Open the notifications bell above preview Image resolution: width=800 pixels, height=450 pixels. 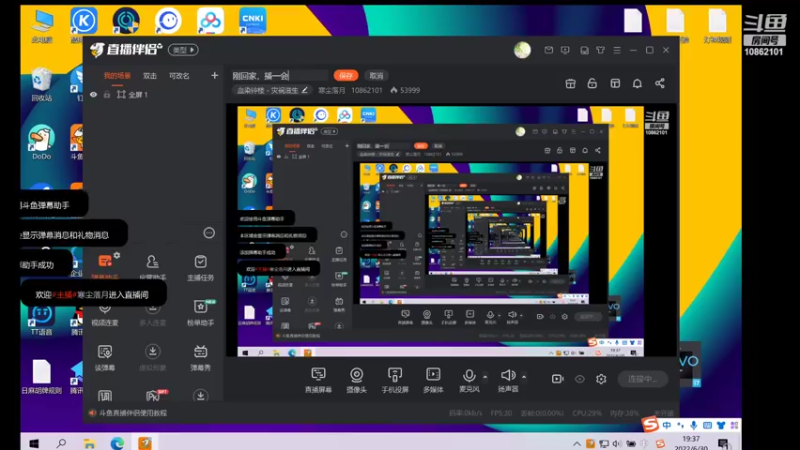coord(637,83)
